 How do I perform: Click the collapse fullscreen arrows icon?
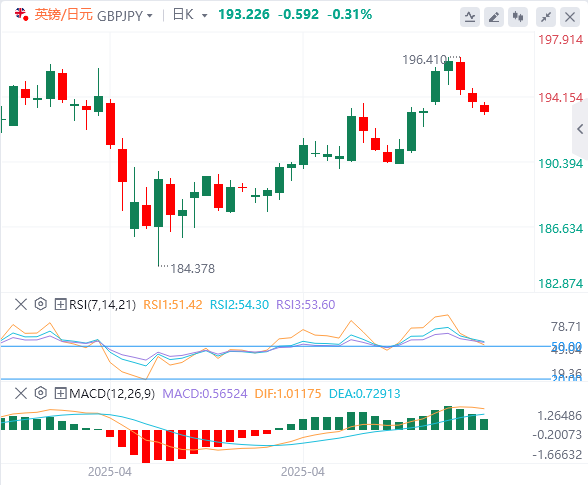point(546,17)
